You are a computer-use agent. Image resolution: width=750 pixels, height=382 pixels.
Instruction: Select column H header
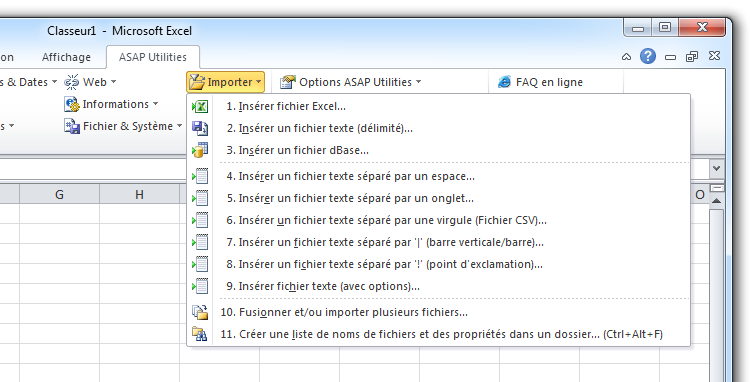[x=139, y=195]
